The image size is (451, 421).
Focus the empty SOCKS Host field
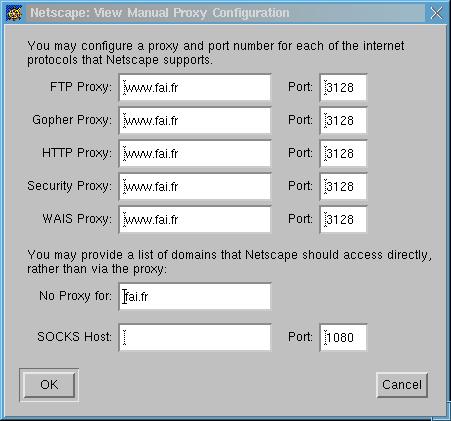click(x=195, y=337)
